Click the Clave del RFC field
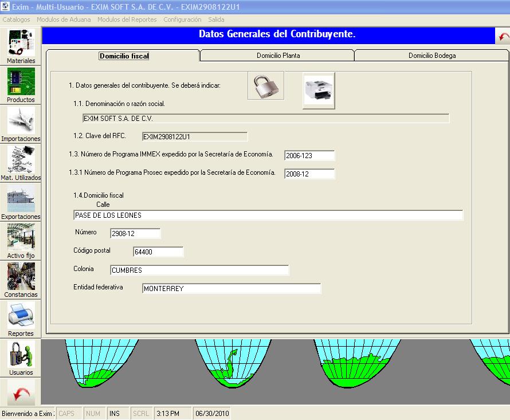Screen dimensions: 510x420 (195, 136)
